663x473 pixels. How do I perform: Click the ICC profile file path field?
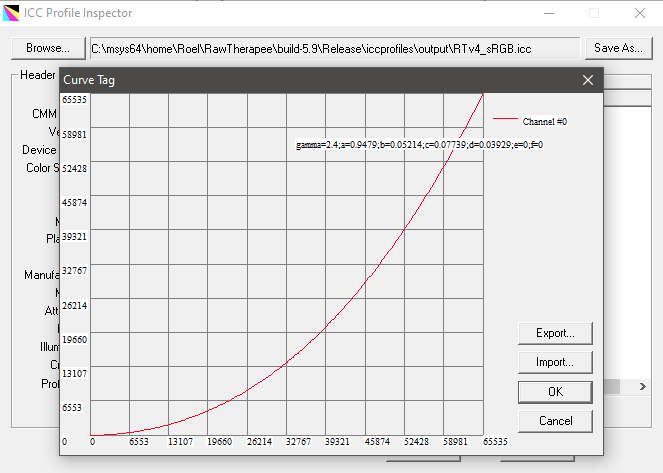(x=334, y=48)
